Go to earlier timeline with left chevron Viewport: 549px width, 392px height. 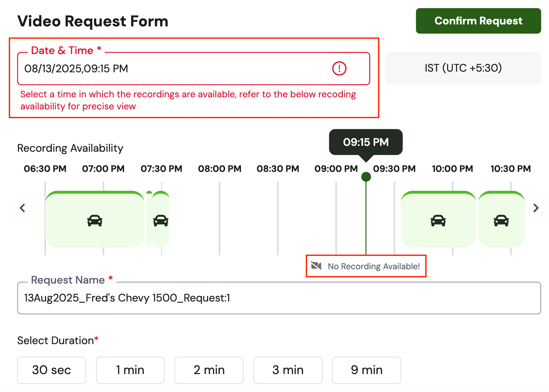point(22,208)
